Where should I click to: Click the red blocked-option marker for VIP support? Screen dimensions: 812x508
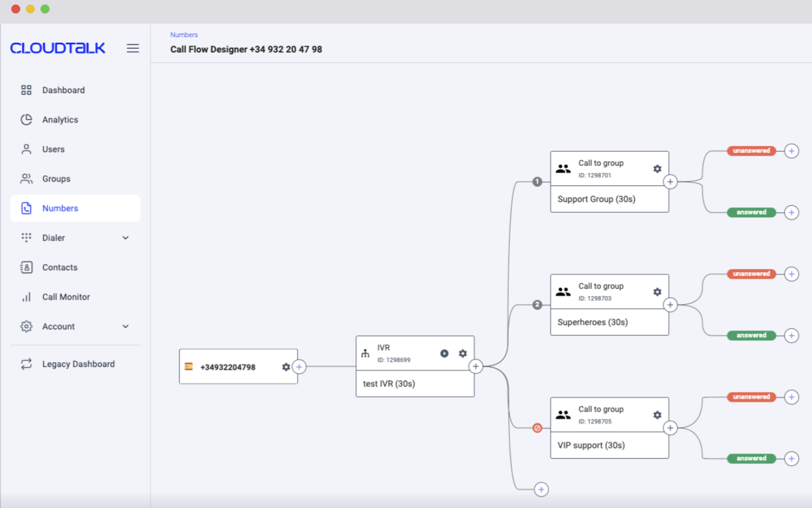pyautogui.click(x=537, y=428)
